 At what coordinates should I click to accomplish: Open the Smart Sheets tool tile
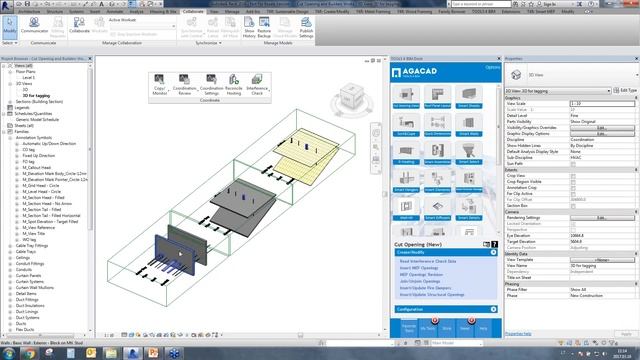pyautogui.click(x=469, y=97)
